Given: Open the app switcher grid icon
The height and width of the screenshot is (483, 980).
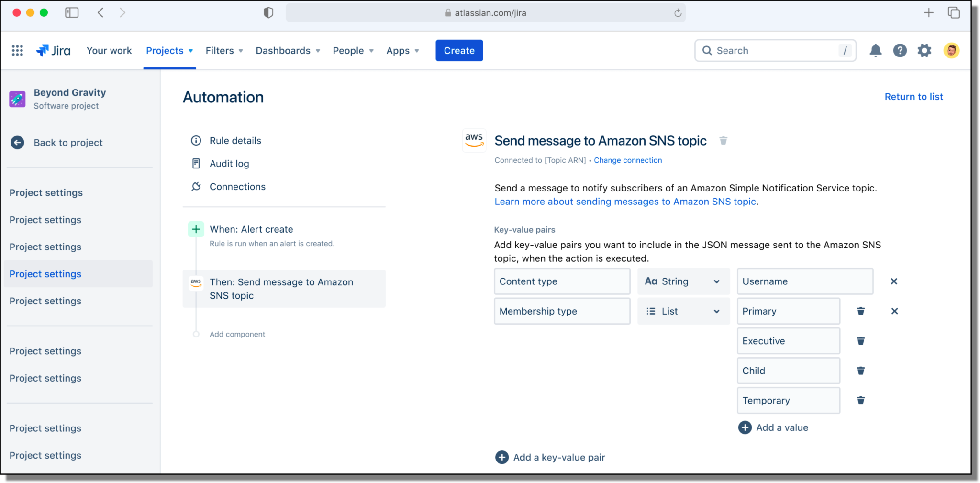Looking at the screenshot, I should (17, 50).
